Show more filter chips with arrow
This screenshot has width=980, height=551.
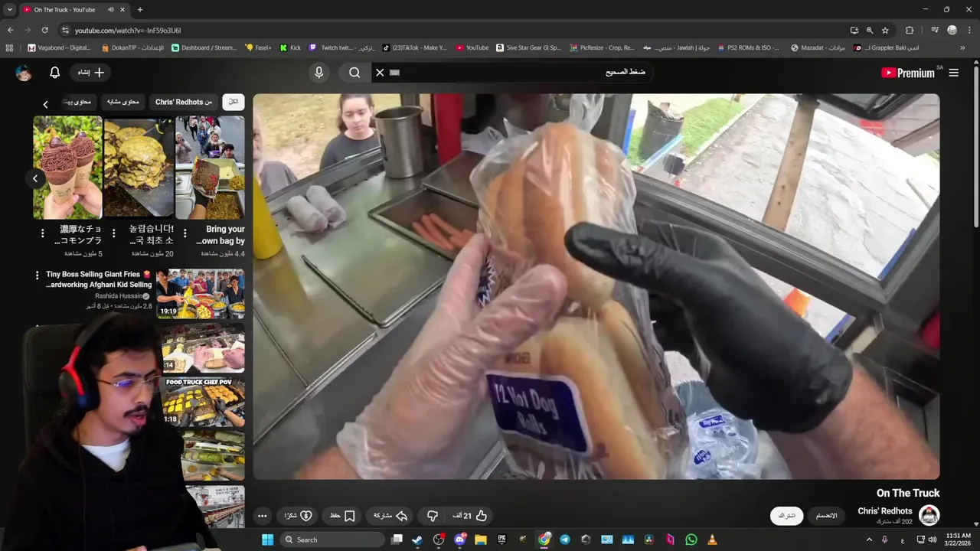point(45,104)
